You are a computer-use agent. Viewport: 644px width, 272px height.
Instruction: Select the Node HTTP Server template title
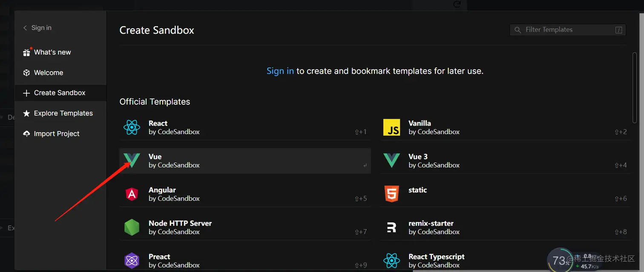(180, 223)
